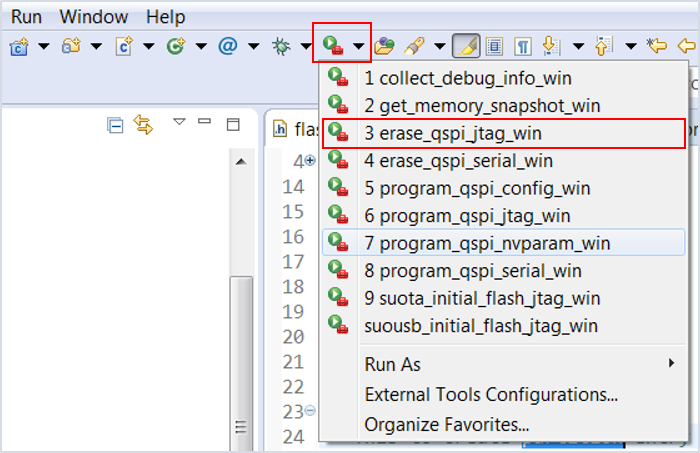Click Organize Favorites... option

446,424
